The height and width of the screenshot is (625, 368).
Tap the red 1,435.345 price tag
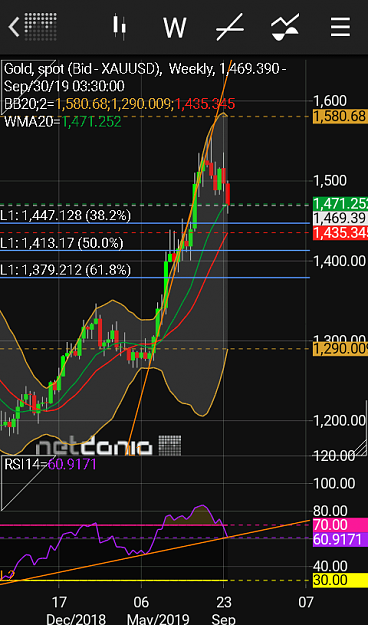pos(340,233)
